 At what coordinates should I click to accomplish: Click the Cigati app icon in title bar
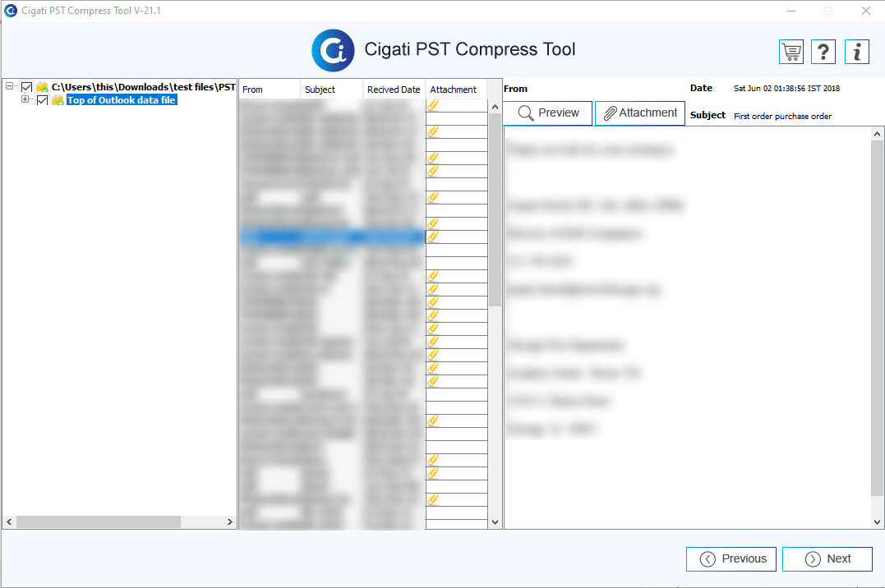(x=10, y=10)
